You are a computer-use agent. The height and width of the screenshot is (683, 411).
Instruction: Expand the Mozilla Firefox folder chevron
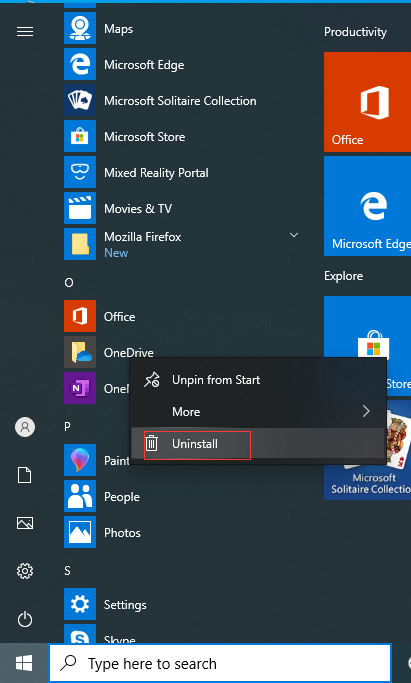[x=294, y=236]
